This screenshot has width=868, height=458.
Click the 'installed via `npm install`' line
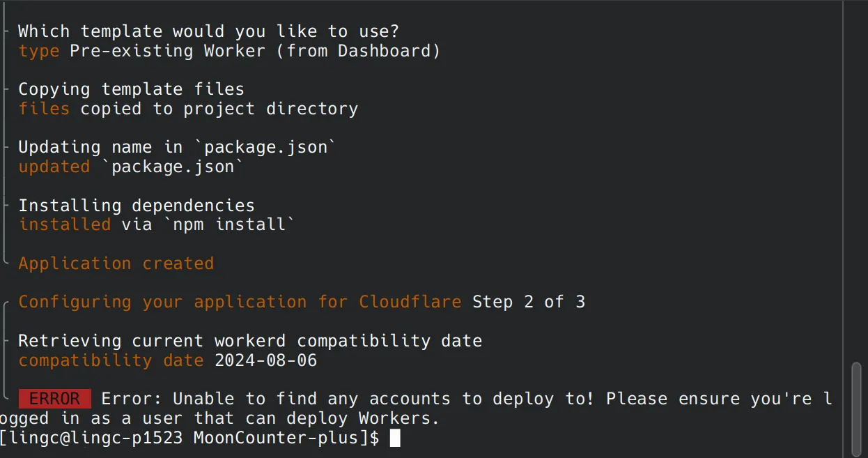point(157,224)
